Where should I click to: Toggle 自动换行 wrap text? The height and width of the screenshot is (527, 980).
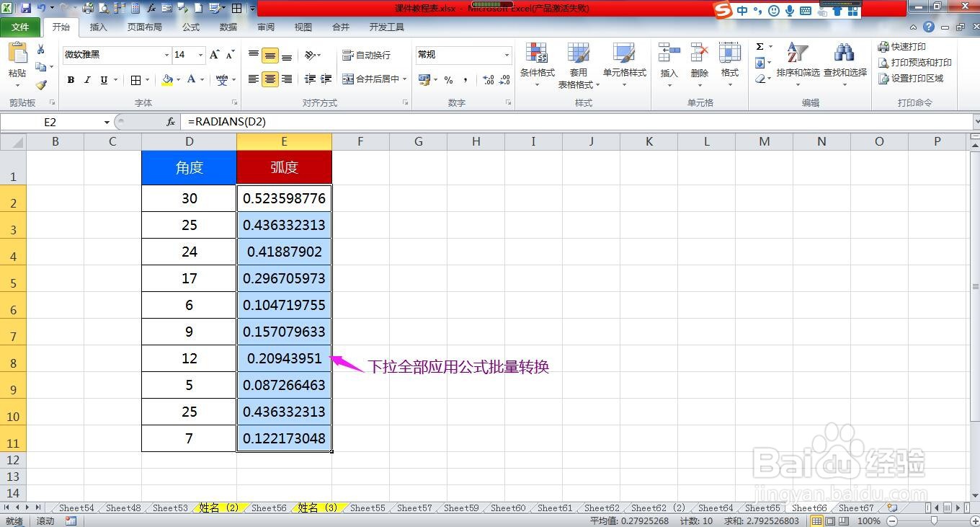coord(366,55)
